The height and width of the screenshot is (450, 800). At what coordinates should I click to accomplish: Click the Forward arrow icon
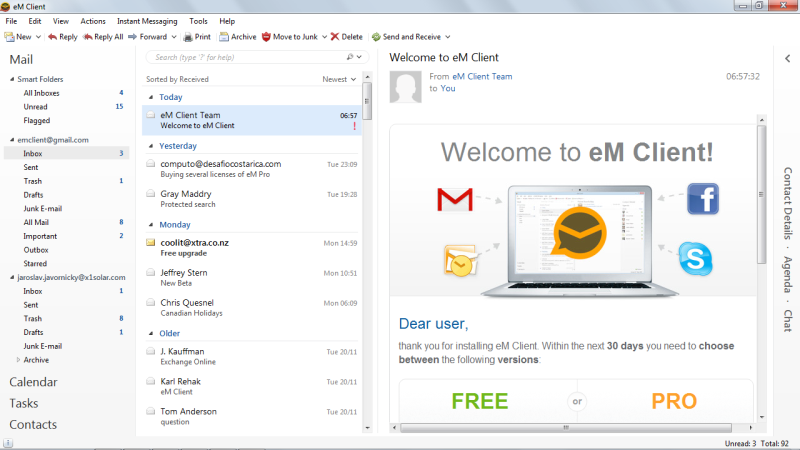(133, 37)
